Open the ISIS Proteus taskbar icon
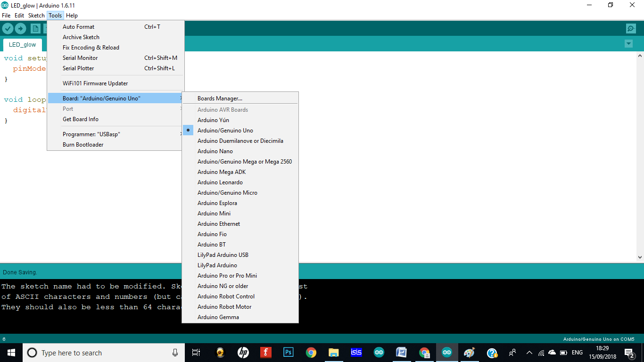 coord(356,352)
